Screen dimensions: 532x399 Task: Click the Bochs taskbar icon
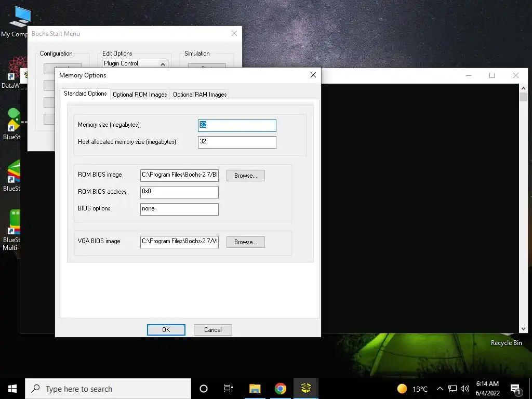point(305,389)
